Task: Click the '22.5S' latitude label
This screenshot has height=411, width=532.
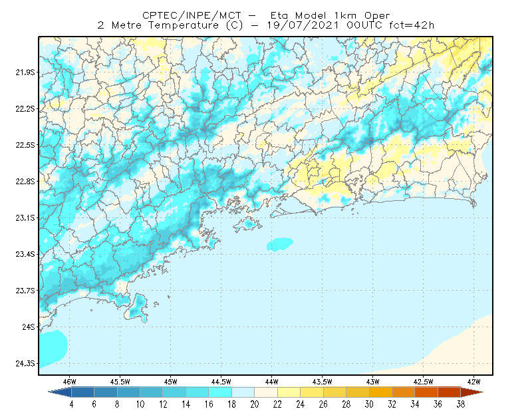Action: pos(25,145)
